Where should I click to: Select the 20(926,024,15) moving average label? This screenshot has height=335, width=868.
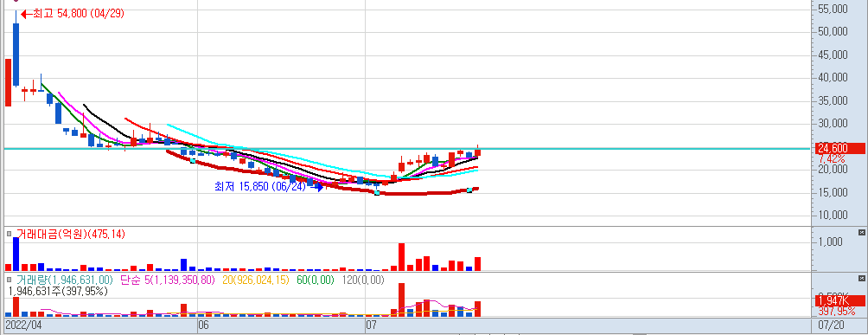pyautogui.click(x=256, y=280)
